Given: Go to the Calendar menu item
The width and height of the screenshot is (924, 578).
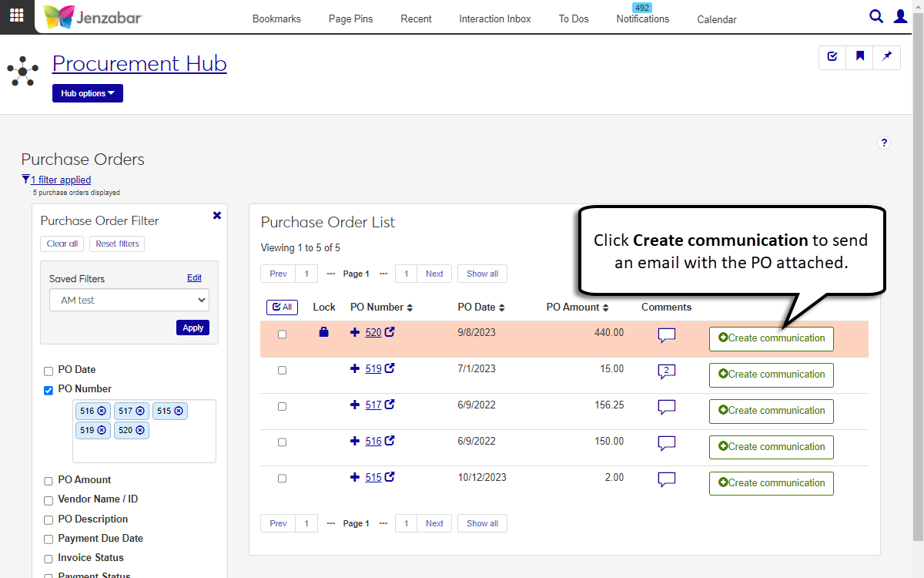Looking at the screenshot, I should pyautogui.click(x=717, y=20).
